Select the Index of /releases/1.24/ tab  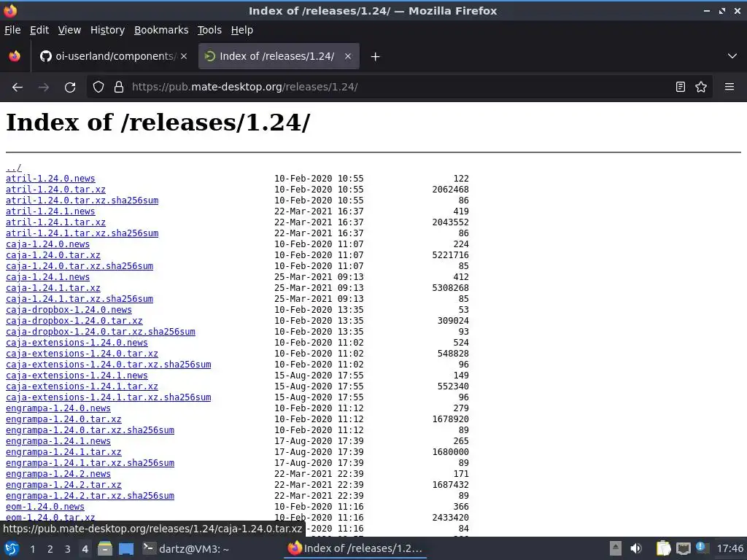click(279, 57)
